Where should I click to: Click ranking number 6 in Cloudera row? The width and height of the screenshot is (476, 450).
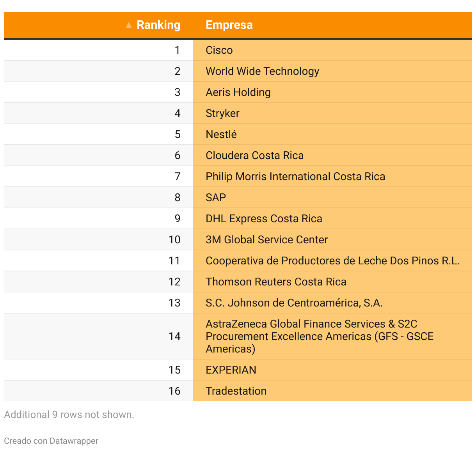tap(178, 155)
